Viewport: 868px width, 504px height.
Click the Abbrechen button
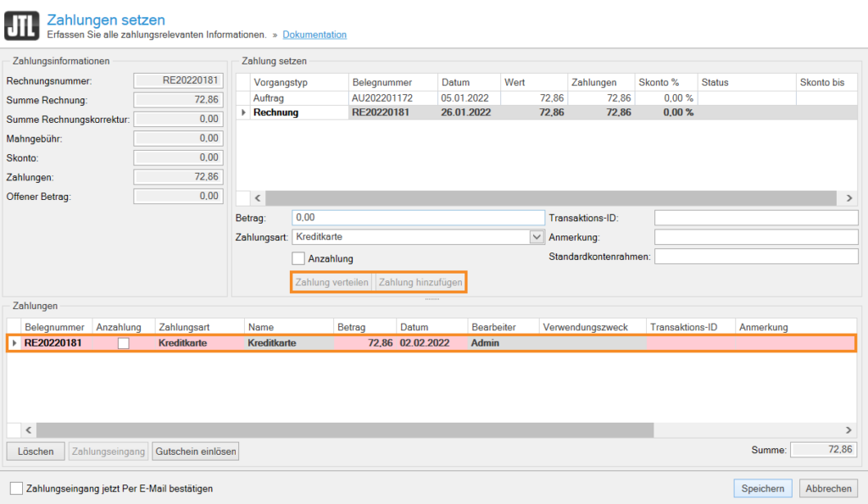[x=829, y=489]
